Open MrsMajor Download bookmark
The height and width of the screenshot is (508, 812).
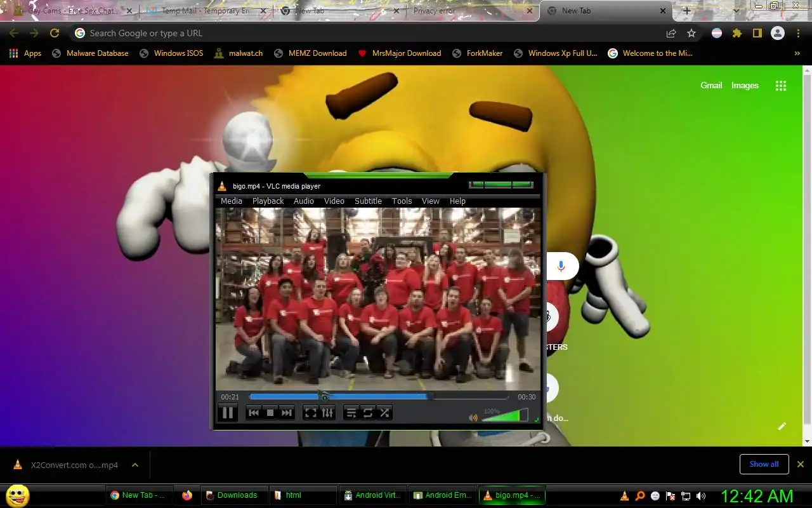point(400,53)
